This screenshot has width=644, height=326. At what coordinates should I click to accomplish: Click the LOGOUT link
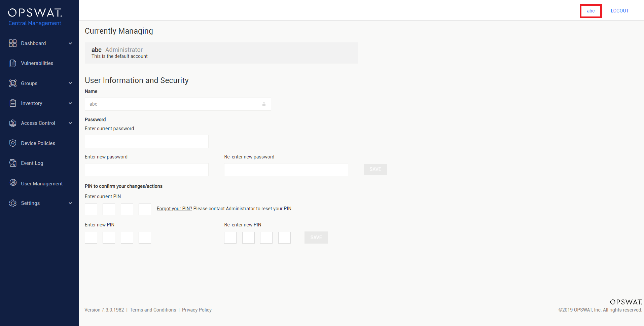(x=620, y=11)
